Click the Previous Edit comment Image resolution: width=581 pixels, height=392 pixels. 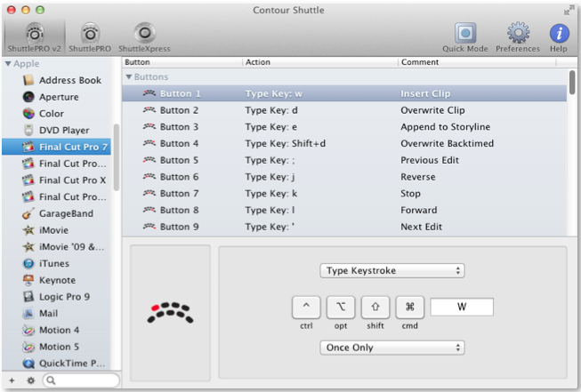[430, 160]
